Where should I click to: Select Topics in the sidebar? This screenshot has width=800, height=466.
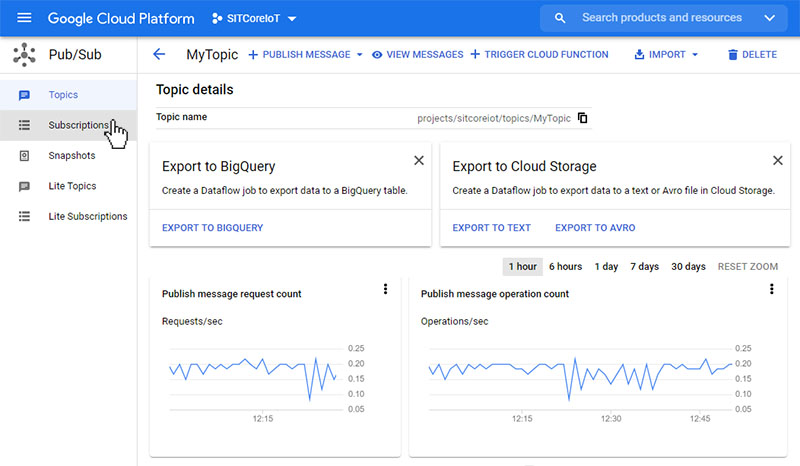(x=68, y=95)
